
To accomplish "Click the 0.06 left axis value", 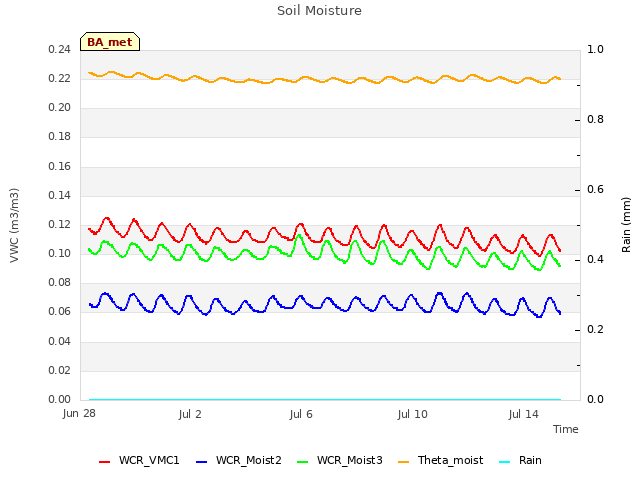I will [x=59, y=312].
